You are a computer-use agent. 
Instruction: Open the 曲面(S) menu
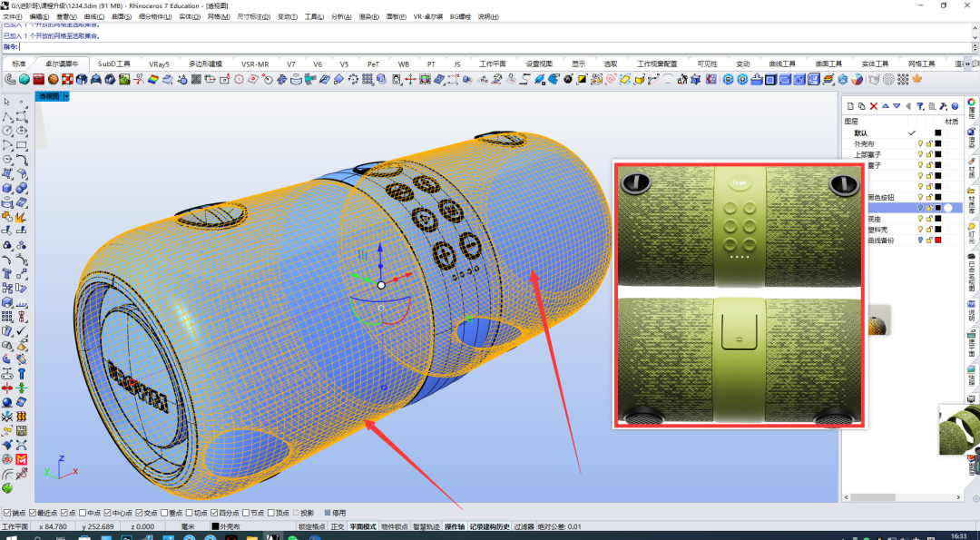coord(122,17)
